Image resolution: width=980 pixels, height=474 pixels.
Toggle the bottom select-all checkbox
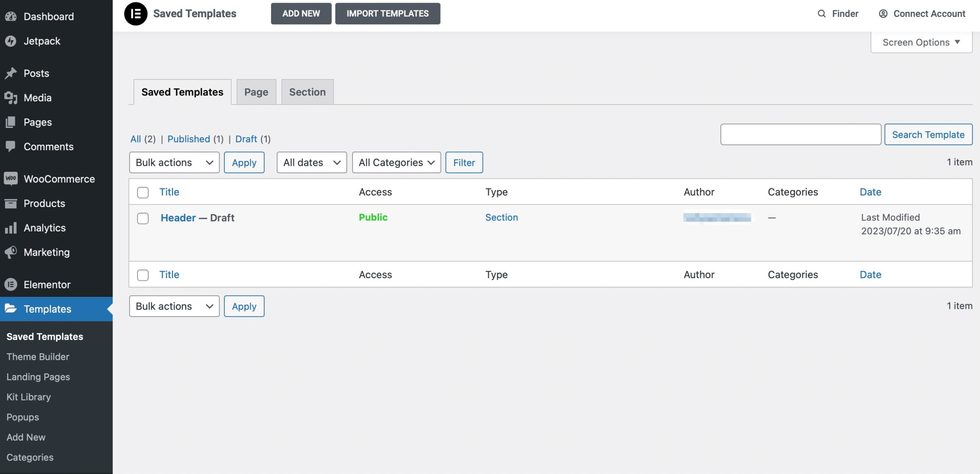[x=142, y=275]
